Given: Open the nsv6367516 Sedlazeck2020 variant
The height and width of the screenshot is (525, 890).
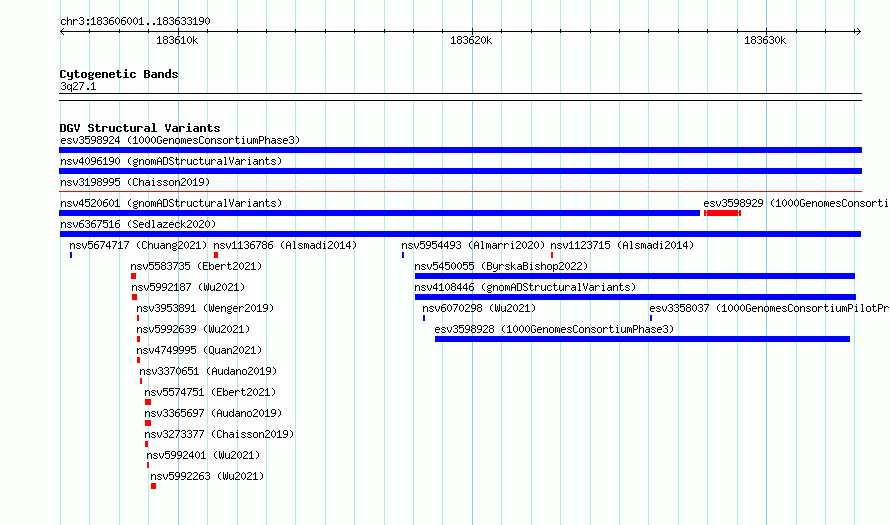Looking at the screenshot, I should 138,224.
